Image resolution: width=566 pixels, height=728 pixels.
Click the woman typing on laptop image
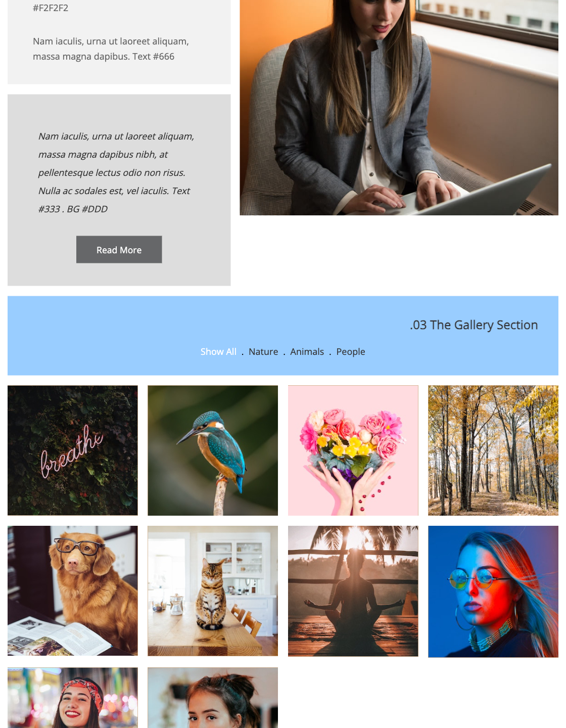point(399,108)
